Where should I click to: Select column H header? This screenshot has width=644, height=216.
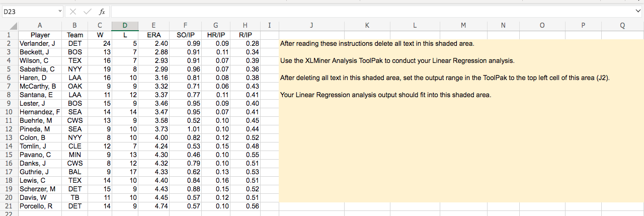click(x=245, y=26)
